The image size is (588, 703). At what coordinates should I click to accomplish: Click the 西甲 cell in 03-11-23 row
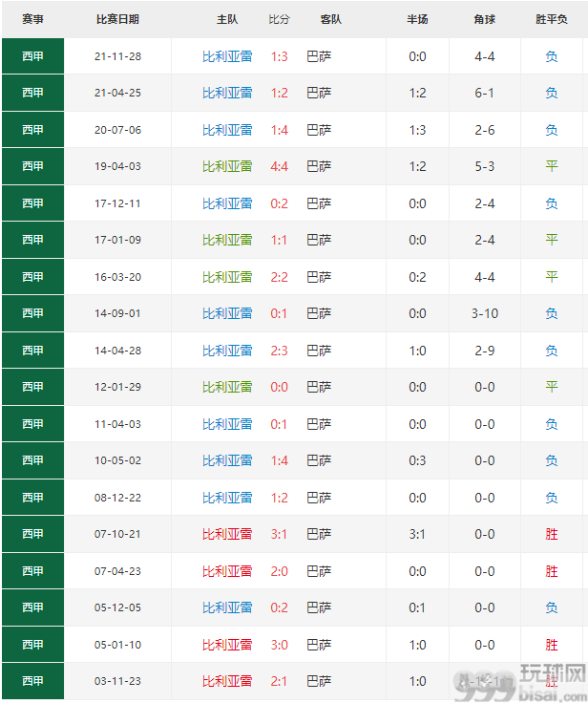pyautogui.click(x=32, y=681)
